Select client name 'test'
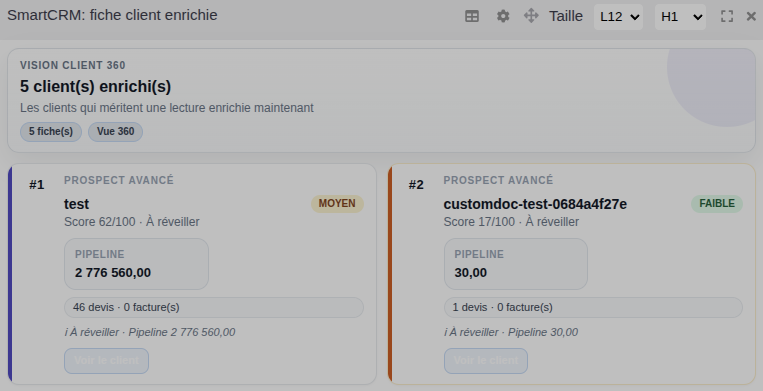Image resolution: width=763 pixels, height=391 pixels. [x=76, y=204]
